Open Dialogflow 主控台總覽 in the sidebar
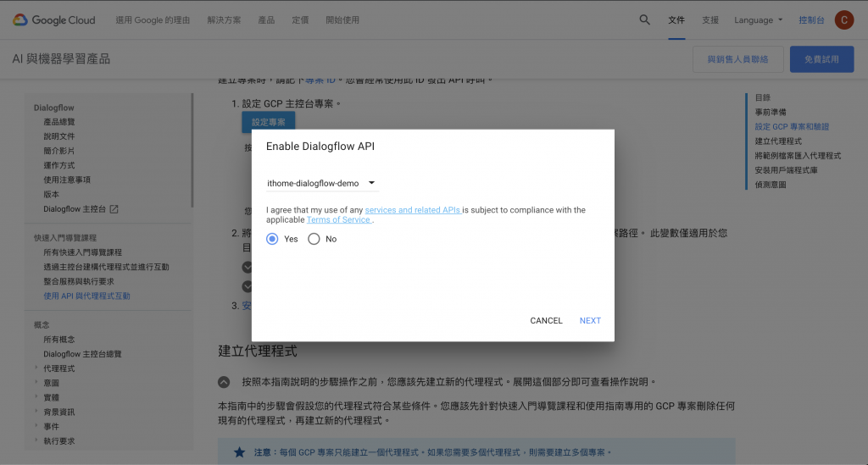Image resolution: width=868 pixels, height=465 pixels. point(82,354)
